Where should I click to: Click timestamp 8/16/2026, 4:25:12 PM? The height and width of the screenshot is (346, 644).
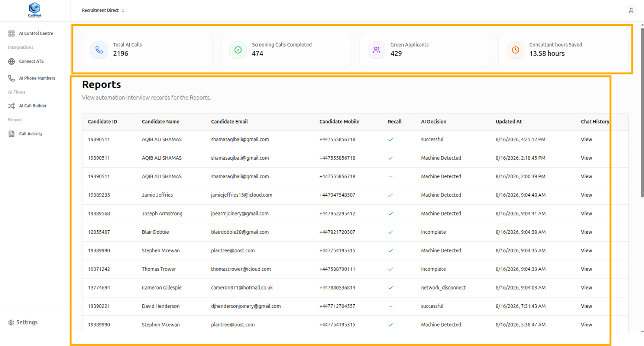(x=520, y=140)
